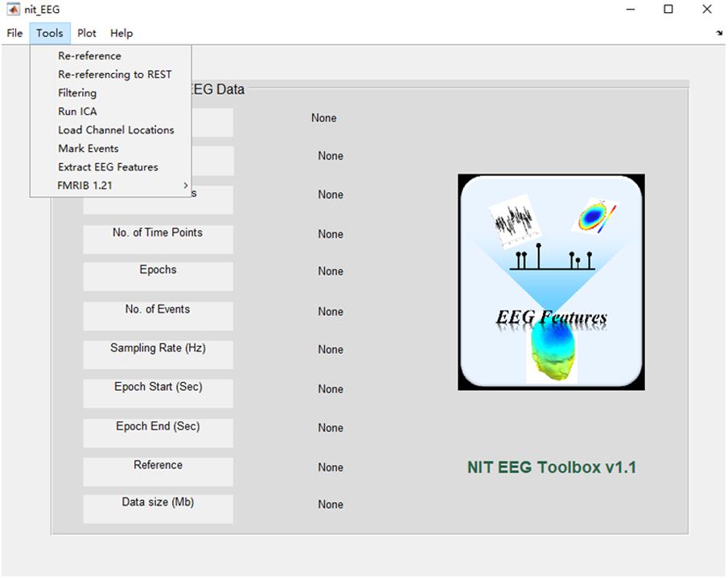Click the None value beside Reference
This screenshot has height=579, width=728.
pos(331,467)
